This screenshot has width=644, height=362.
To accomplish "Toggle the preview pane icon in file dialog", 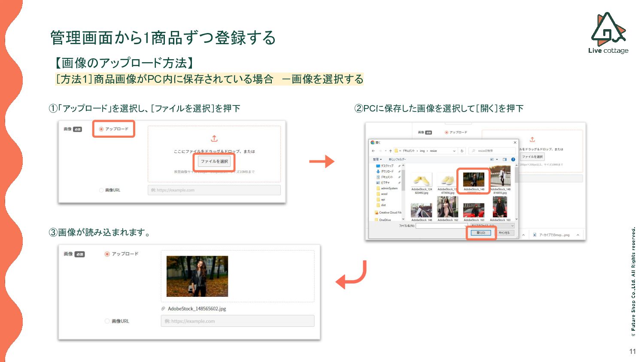I will (504, 159).
